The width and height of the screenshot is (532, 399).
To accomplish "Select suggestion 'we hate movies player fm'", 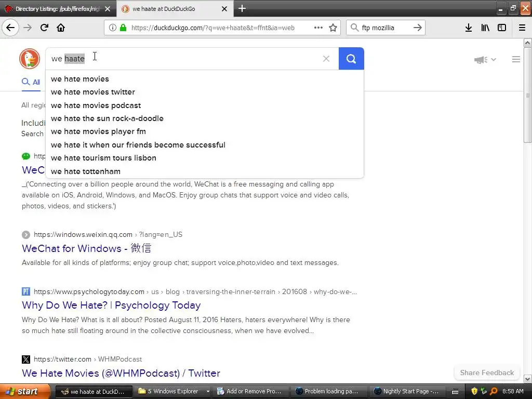I will point(205,131).
